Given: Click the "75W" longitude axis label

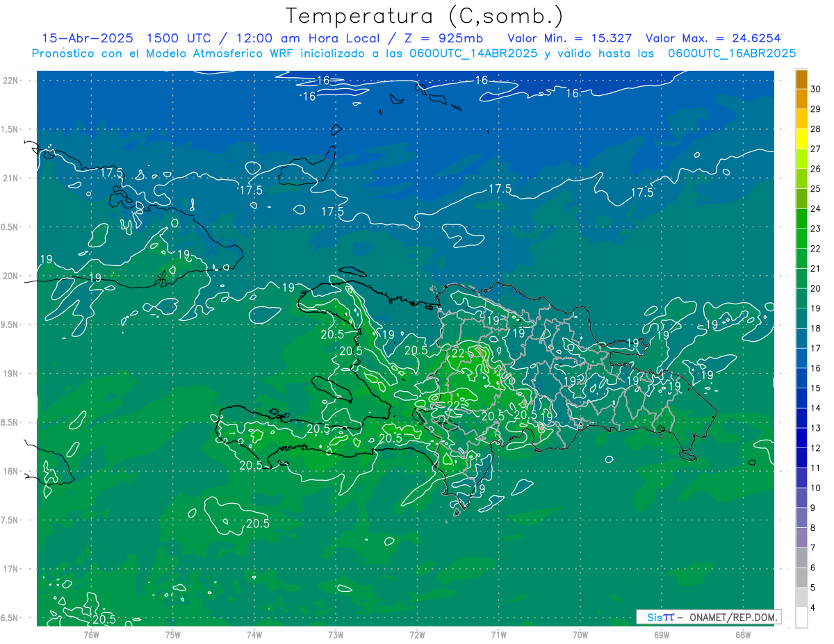Looking at the screenshot, I should point(173,634).
